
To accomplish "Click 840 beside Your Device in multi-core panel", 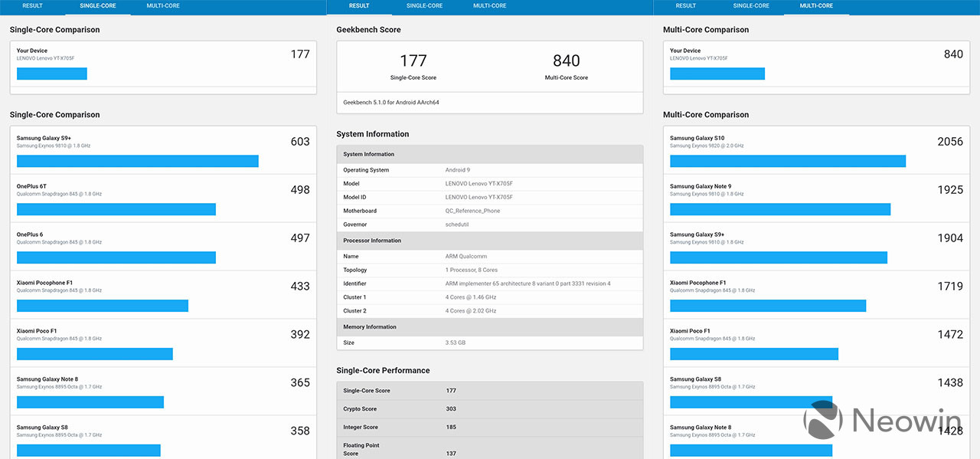I will tap(954, 54).
